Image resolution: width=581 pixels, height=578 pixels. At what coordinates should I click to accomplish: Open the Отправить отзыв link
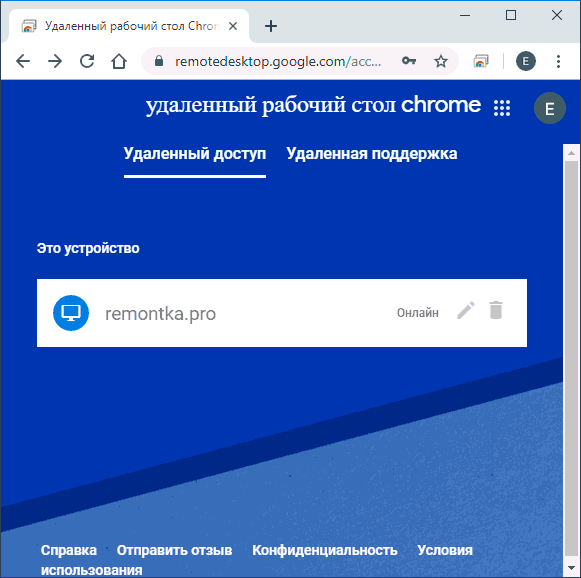click(174, 550)
